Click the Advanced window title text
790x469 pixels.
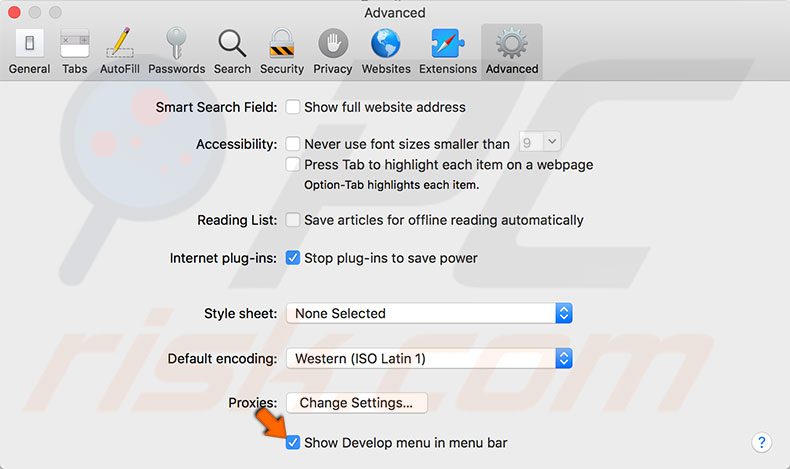point(395,13)
